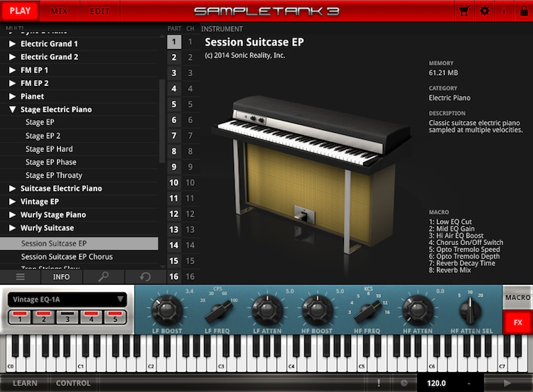Click the electric piano image
This screenshot has width=533, height=392.
point(311,175)
